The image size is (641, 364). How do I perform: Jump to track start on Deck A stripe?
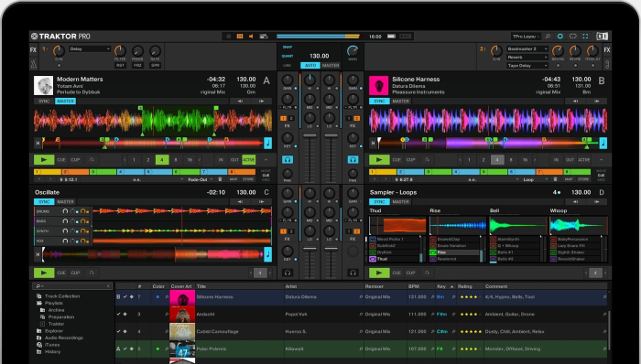[x=38, y=143]
